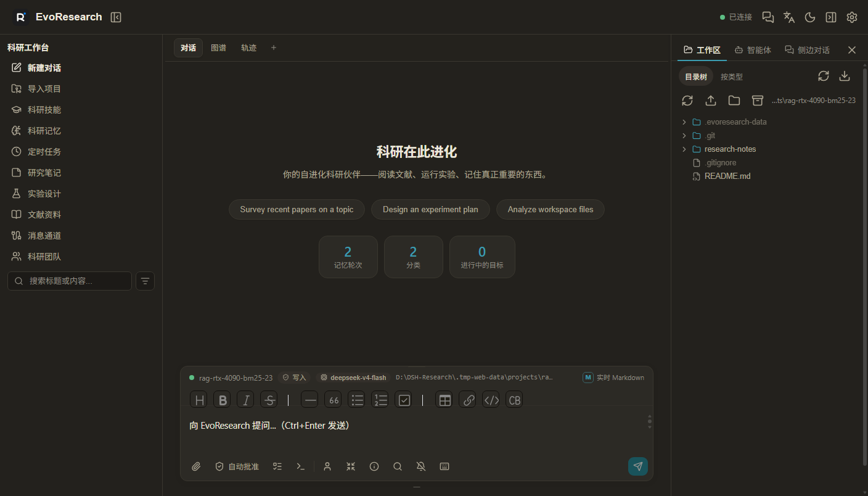The width and height of the screenshot is (868, 496).
Task: Insert a table in the editor
Action: 445,400
